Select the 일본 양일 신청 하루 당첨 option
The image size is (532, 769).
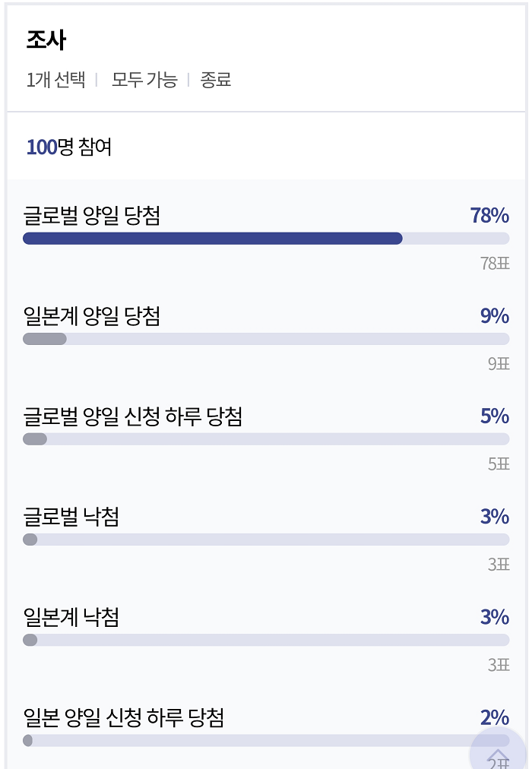coord(124,717)
